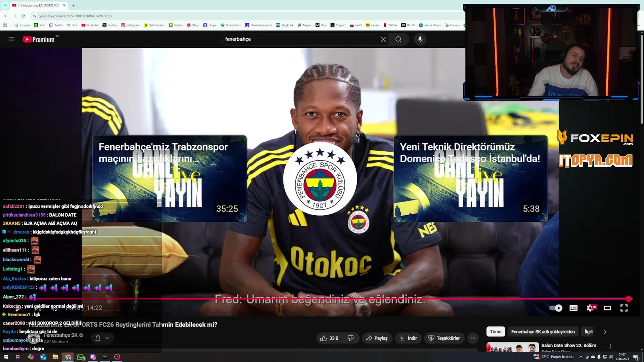Open the volume control in tray
644x362 pixels.
click(x=610, y=357)
